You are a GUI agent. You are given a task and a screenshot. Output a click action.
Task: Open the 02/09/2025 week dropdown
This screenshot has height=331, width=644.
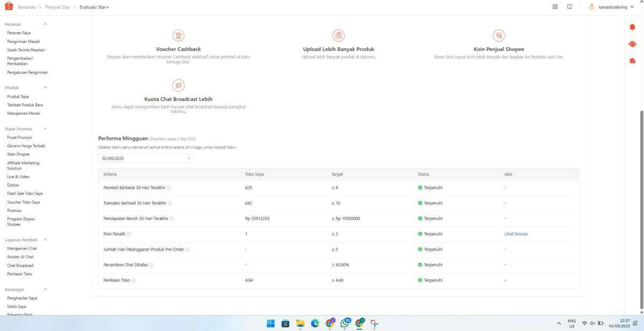147,158
